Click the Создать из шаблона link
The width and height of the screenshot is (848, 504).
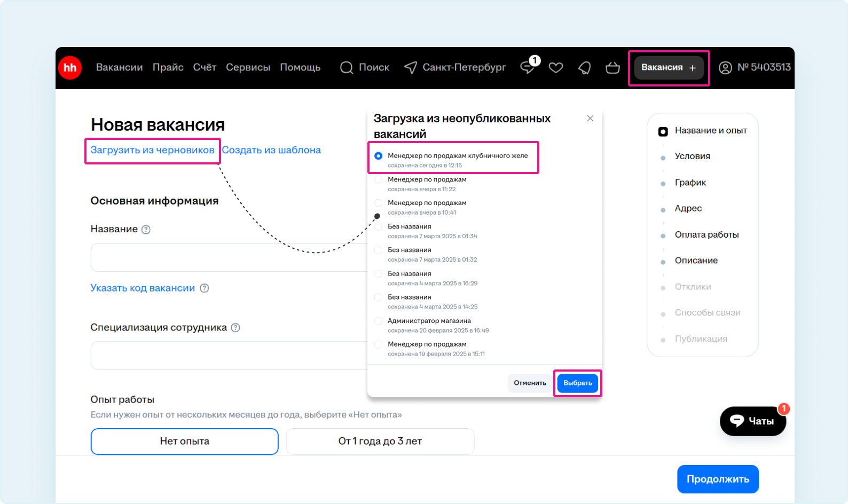pos(271,150)
